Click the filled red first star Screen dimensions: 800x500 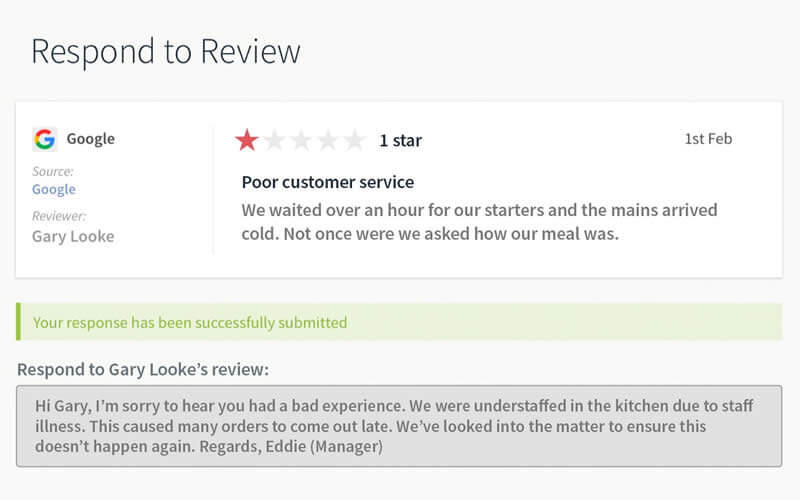[247, 140]
